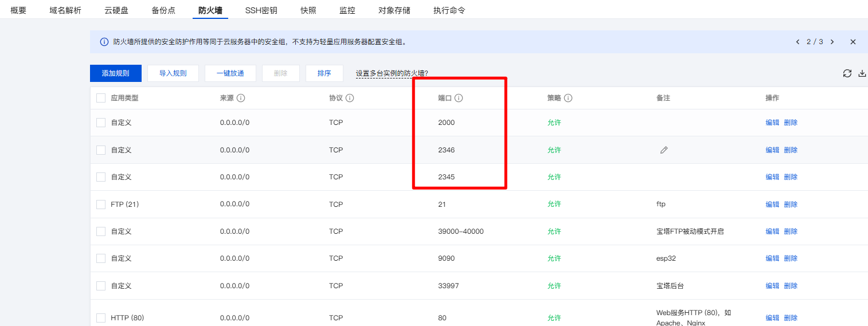Click the pencil remark icon for port 2346
The width and height of the screenshot is (868, 326).
click(664, 150)
